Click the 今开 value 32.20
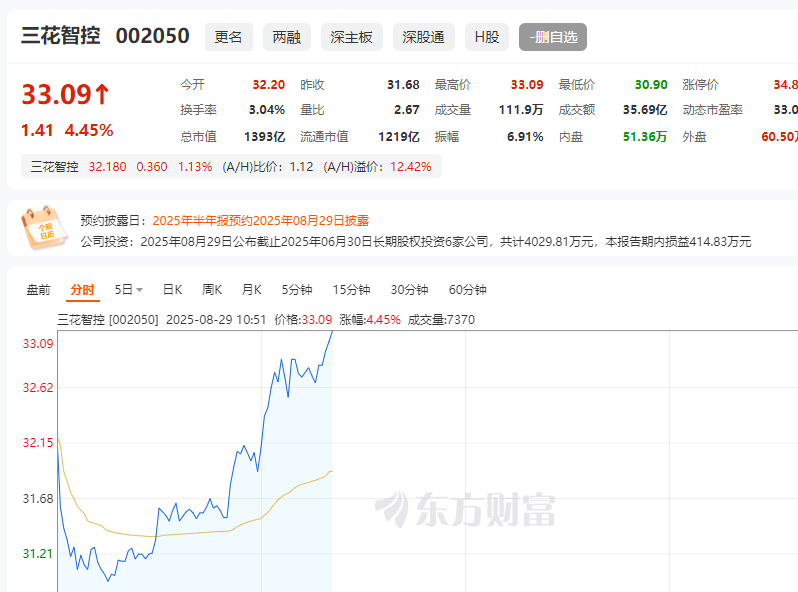The height and width of the screenshot is (592, 798). [x=269, y=84]
